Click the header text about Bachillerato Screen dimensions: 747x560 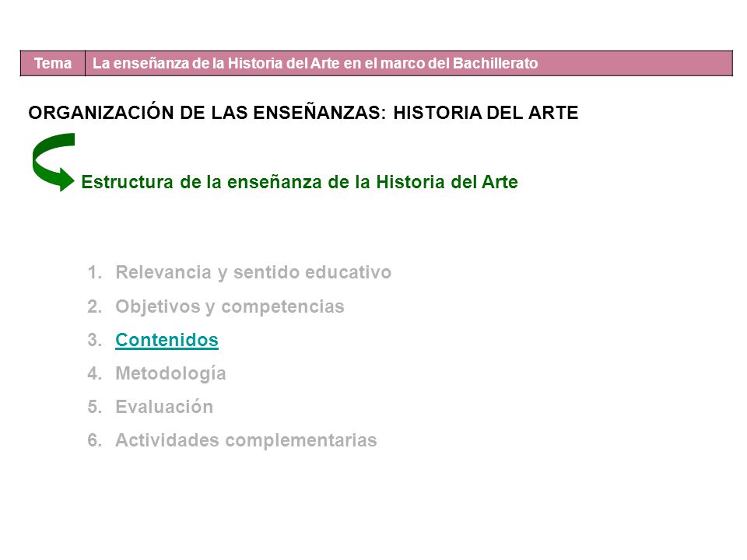tap(315, 63)
